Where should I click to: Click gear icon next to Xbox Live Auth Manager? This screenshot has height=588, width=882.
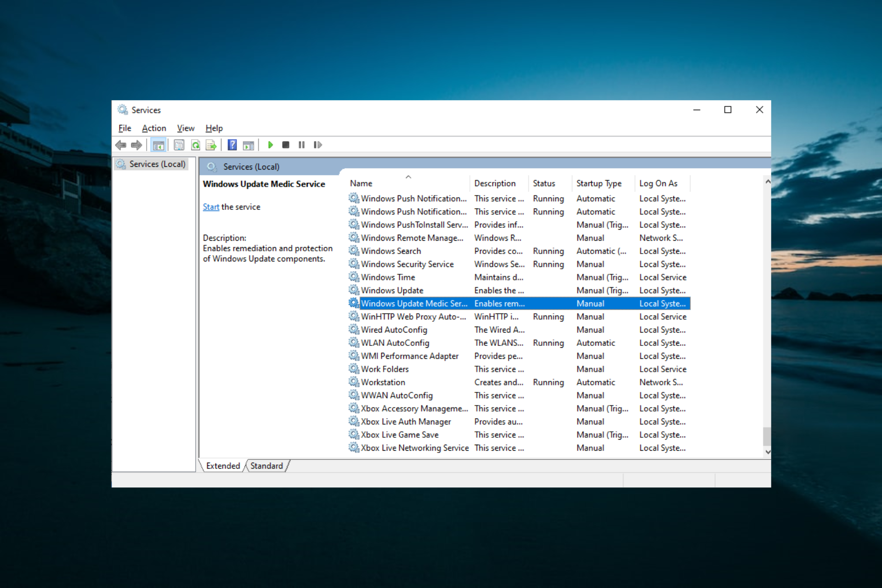coord(354,421)
